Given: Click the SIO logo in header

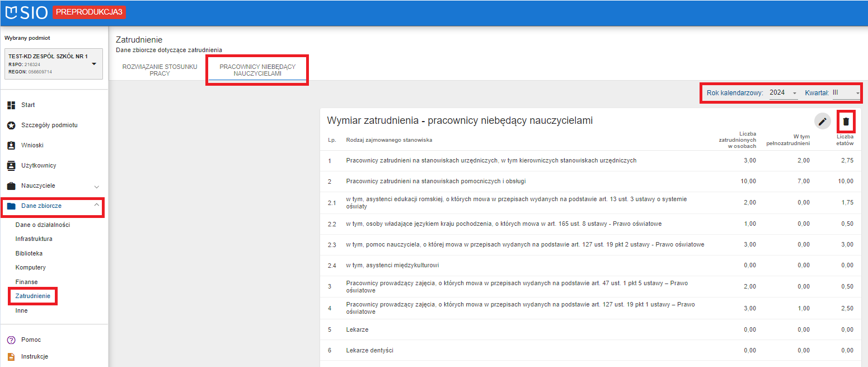Looking at the screenshot, I should pyautogui.click(x=26, y=12).
